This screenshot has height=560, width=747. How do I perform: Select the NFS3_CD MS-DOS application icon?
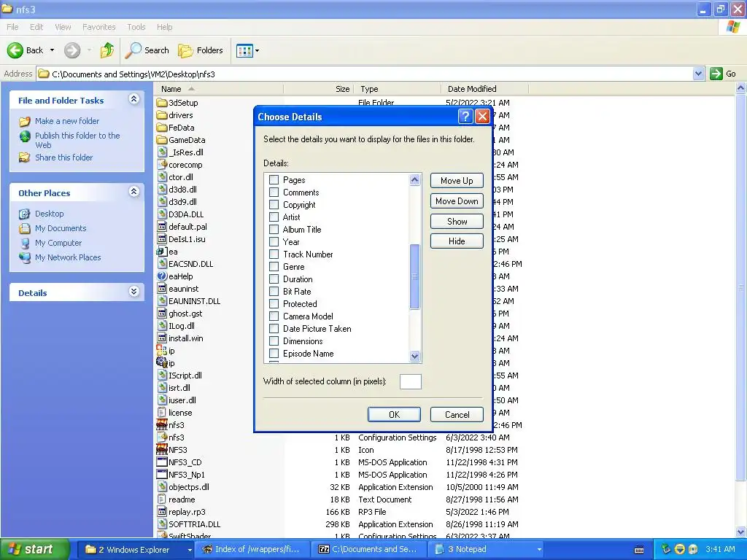tap(162, 462)
